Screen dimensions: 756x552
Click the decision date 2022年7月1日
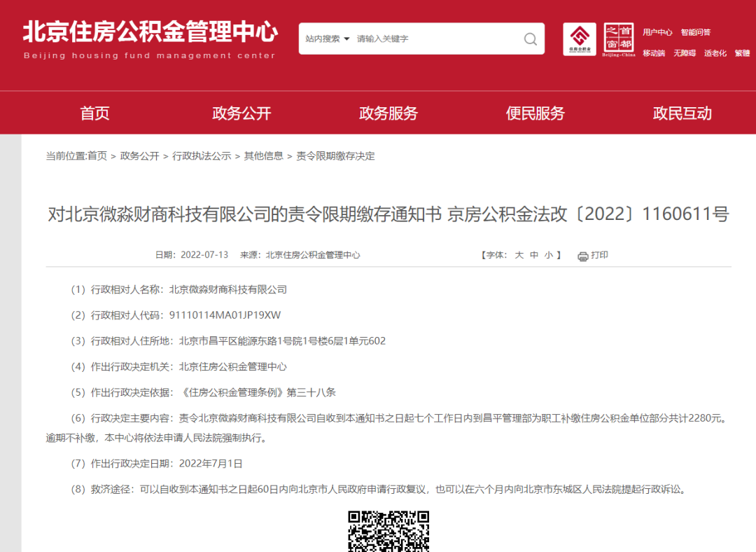tap(211, 463)
